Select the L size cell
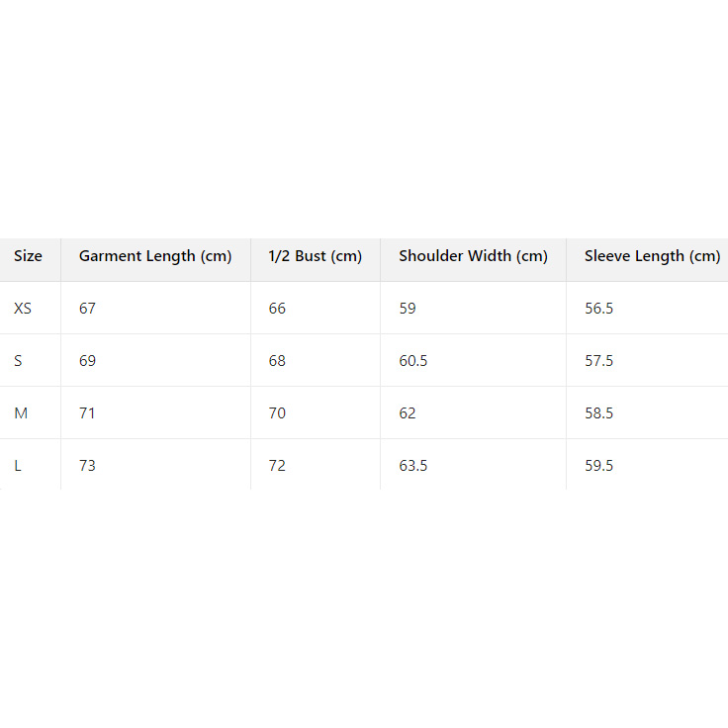Viewport: 728px width, 728px height. pos(18,466)
